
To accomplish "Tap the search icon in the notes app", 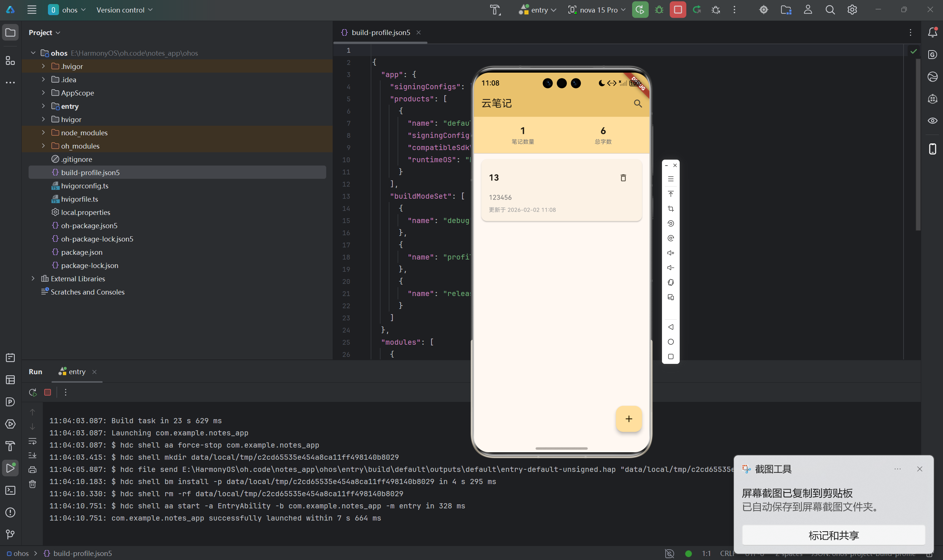I will (x=638, y=103).
